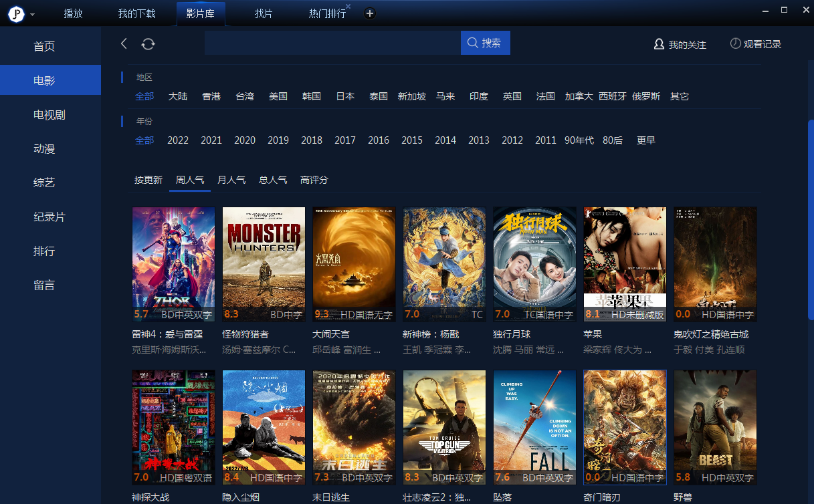Filter region by 俄罗斯
814x504 pixels.
(x=646, y=96)
